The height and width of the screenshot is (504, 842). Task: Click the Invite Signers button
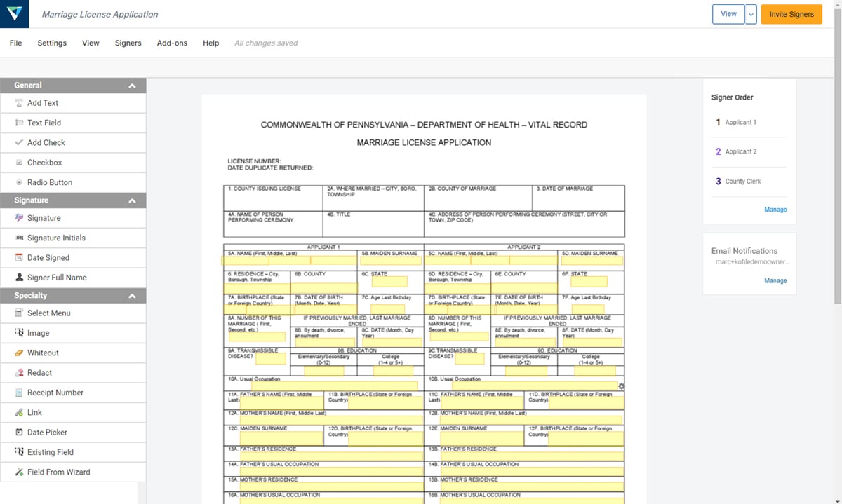click(x=791, y=14)
